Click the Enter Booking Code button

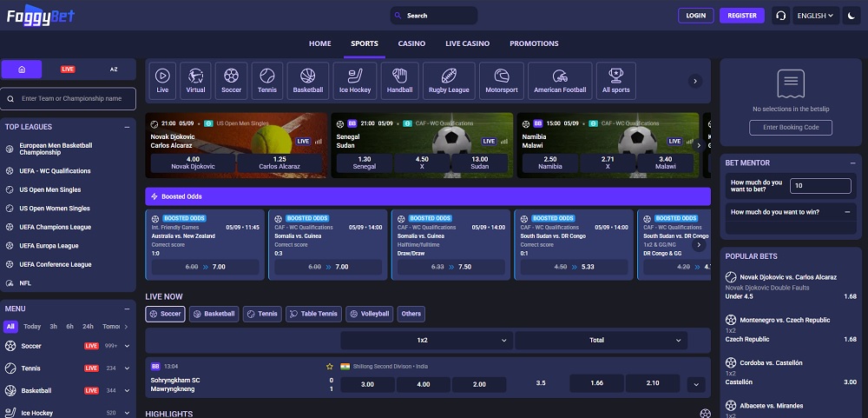pos(791,128)
